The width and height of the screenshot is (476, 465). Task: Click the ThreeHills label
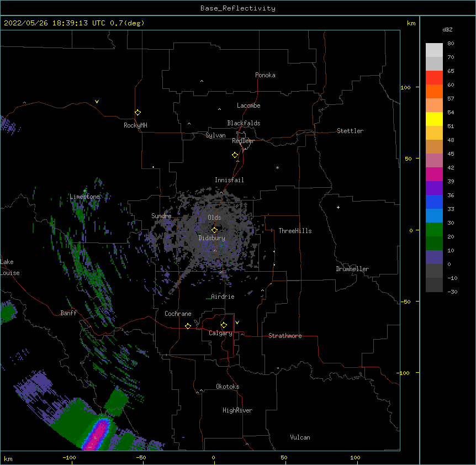295,231
